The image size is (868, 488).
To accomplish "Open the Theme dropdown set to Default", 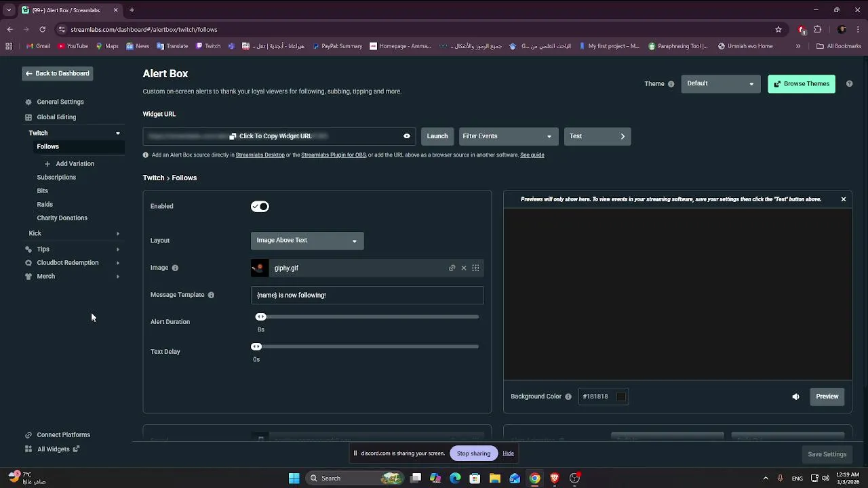I will point(720,84).
